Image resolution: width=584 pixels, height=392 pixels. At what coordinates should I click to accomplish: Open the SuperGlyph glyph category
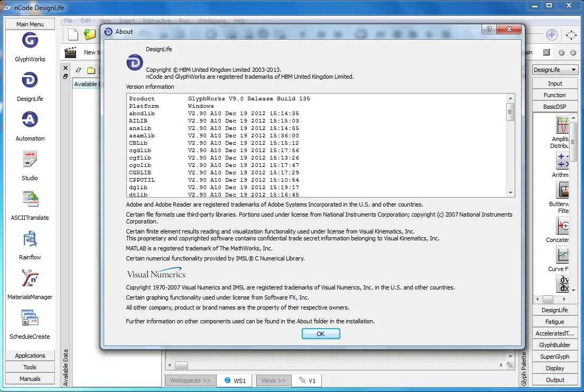pyautogui.click(x=555, y=356)
